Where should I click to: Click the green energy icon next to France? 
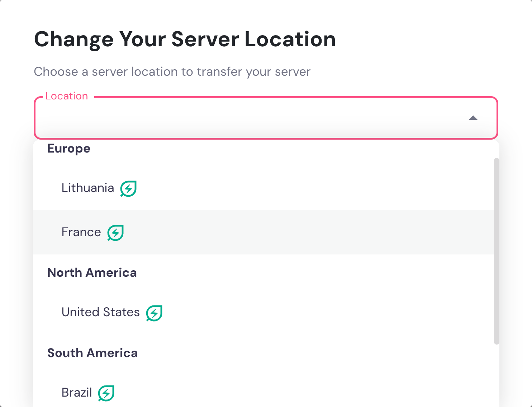(x=115, y=233)
